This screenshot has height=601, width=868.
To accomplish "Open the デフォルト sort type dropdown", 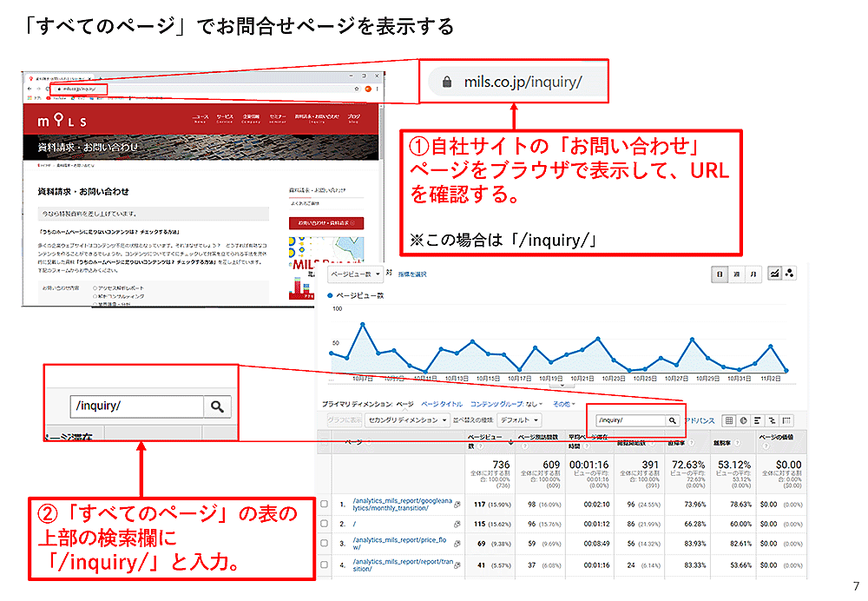I will [x=520, y=420].
